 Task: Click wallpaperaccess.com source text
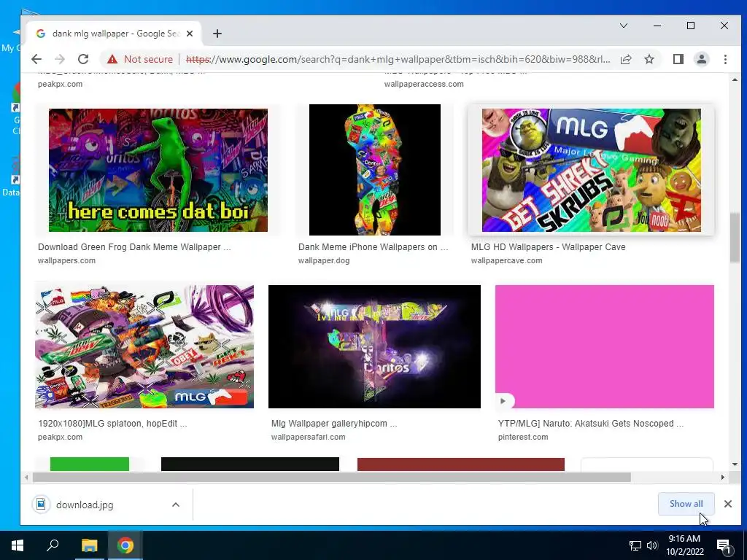424,84
